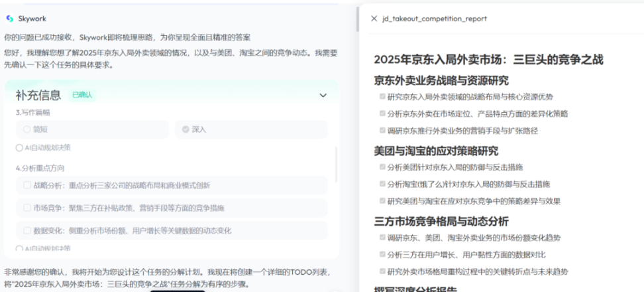Click the jd_takeout_competition_report title

435,19
